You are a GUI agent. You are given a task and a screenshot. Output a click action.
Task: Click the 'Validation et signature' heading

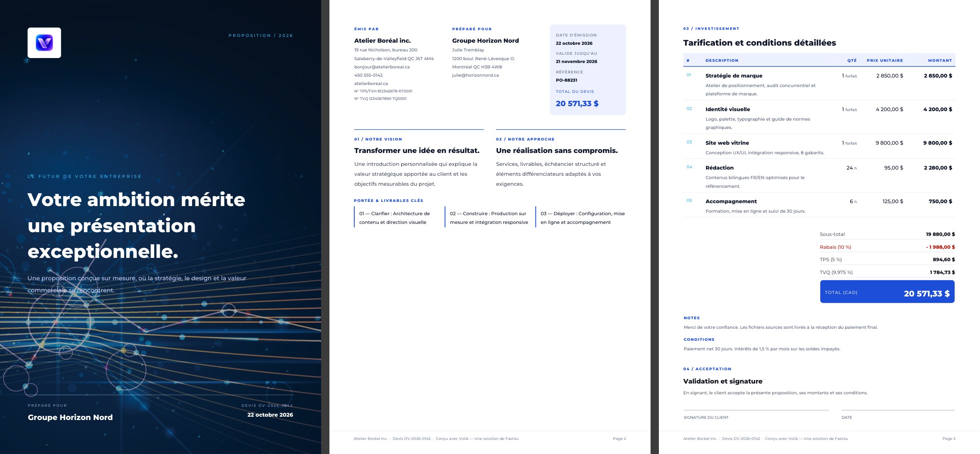tap(723, 381)
